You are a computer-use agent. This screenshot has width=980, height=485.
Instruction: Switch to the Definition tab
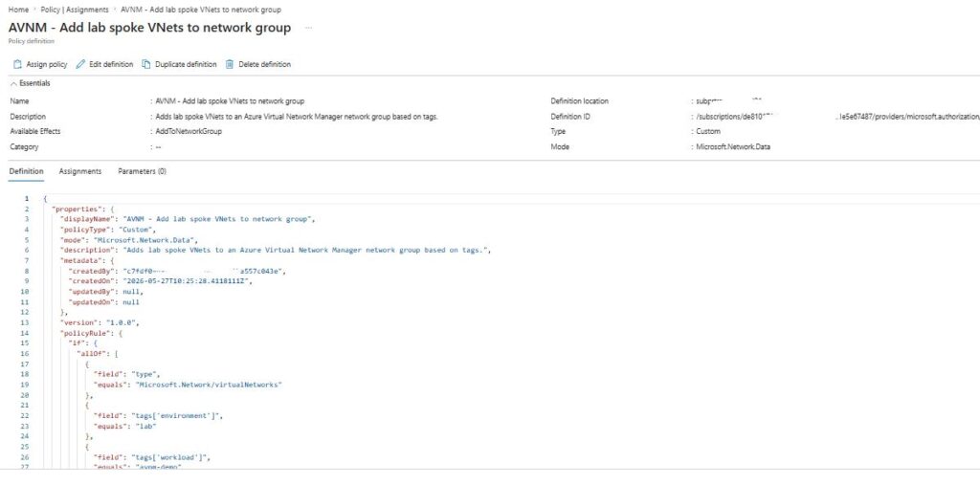pyautogui.click(x=26, y=171)
